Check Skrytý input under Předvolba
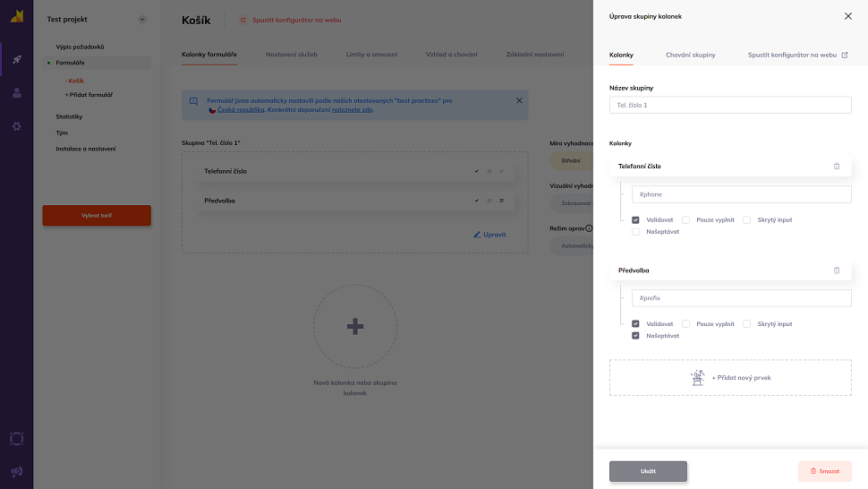 click(747, 324)
